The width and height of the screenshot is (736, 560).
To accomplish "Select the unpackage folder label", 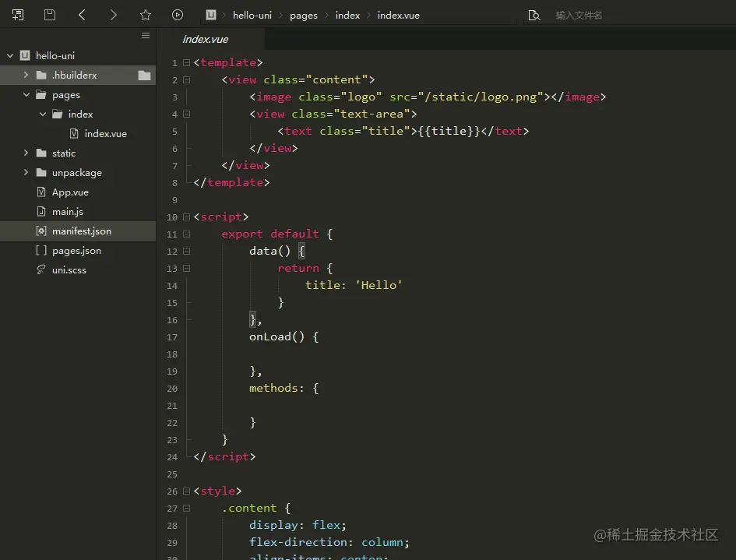I will pyautogui.click(x=77, y=173).
